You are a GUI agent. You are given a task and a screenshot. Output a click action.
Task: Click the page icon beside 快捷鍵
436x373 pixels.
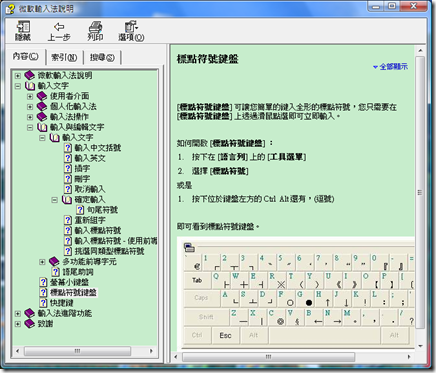(43, 303)
